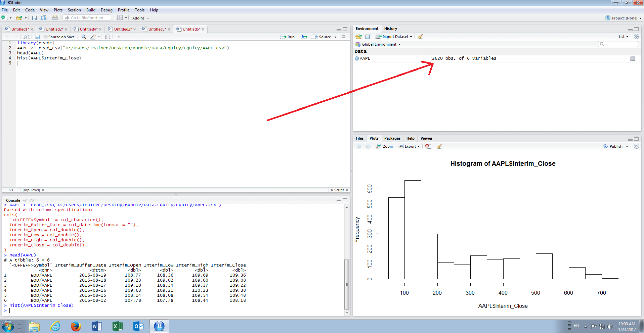
Task: Click Compile Report notebook icon
Action: point(108,37)
